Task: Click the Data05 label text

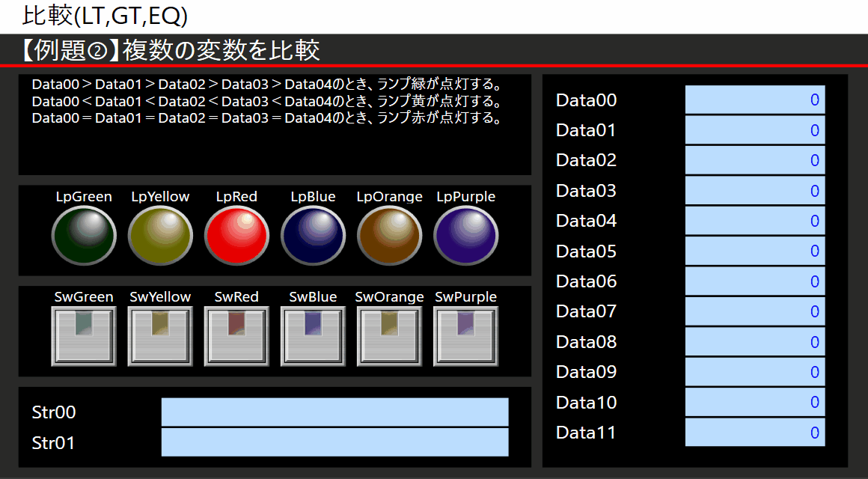Action: (x=586, y=251)
